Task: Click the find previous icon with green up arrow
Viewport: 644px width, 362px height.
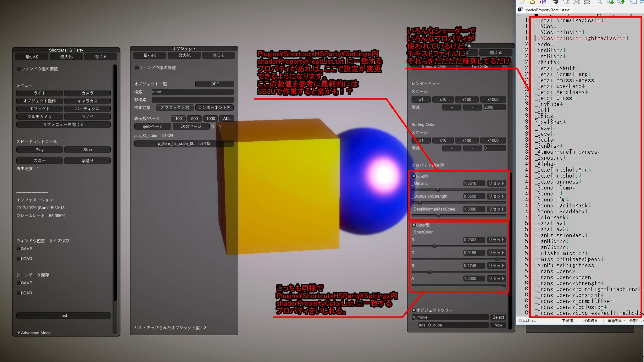Action: pos(621,2)
